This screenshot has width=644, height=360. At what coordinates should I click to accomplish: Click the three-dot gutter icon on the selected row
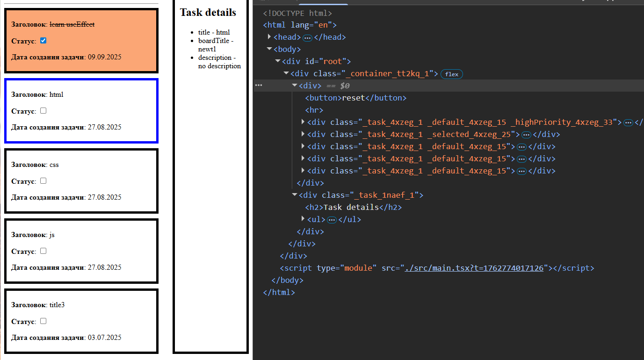pos(259,86)
